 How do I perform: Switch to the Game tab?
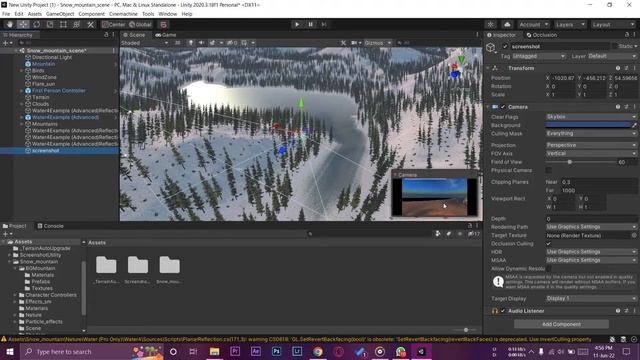click(166, 35)
